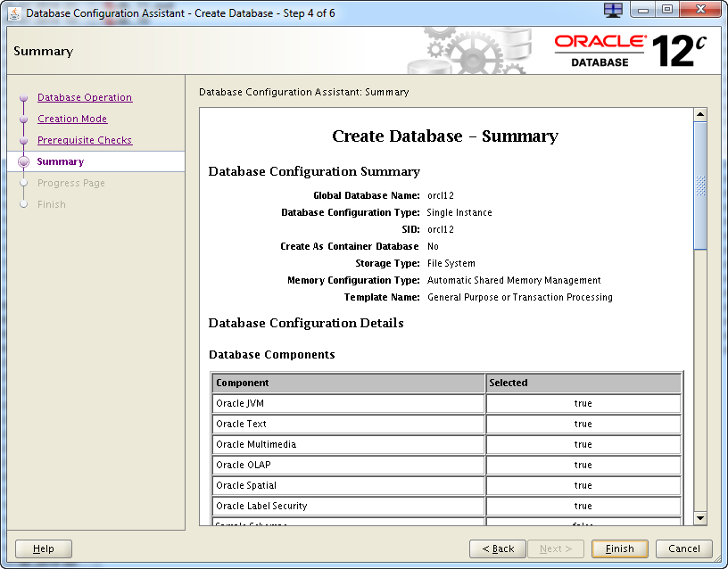Screen dimensions: 728x569
Task: Click the monitor icon in the title bar
Action: click(x=613, y=10)
